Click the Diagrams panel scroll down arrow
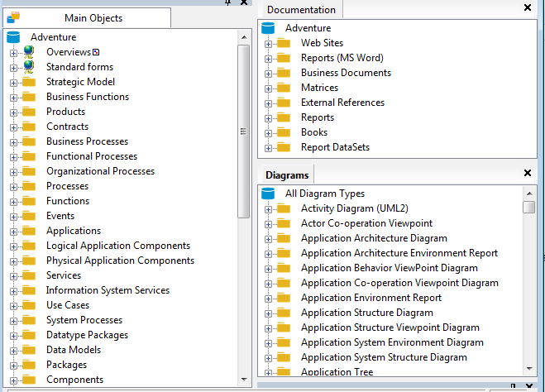 coord(529,370)
